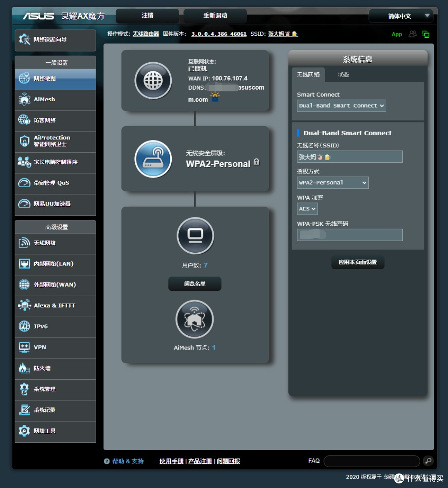Click the 应用本页面设置 apply button
Screen dimensions: 448x488
pyautogui.click(x=358, y=262)
